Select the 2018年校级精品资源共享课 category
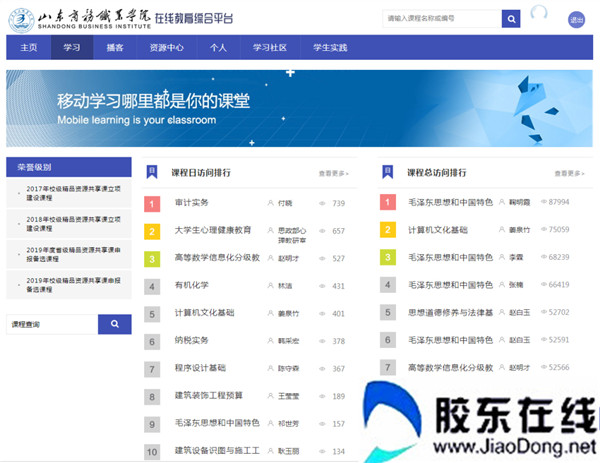This screenshot has height=463, width=600. (x=69, y=224)
